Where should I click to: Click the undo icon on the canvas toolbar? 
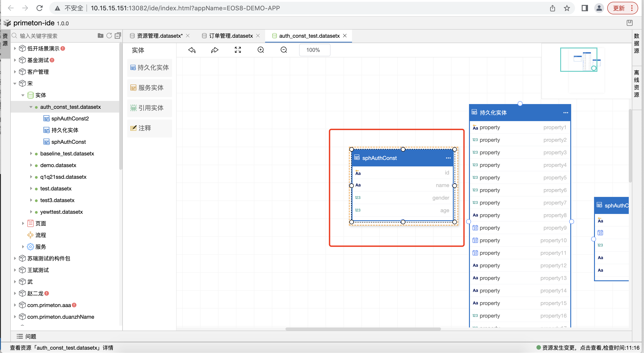(x=192, y=50)
